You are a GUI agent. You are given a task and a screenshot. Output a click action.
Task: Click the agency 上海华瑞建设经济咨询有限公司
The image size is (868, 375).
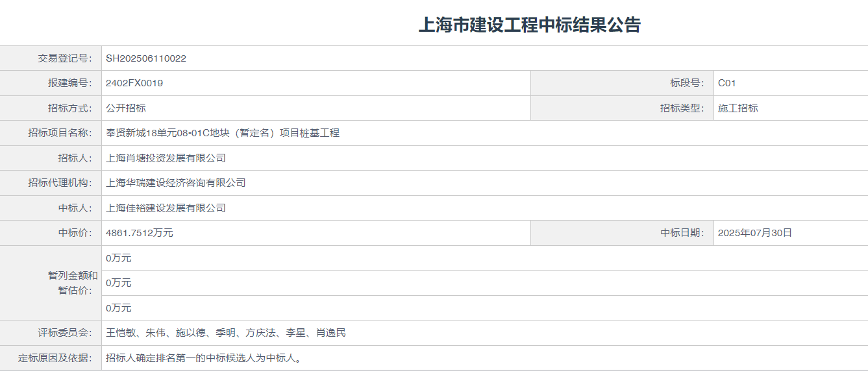click(176, 183)
